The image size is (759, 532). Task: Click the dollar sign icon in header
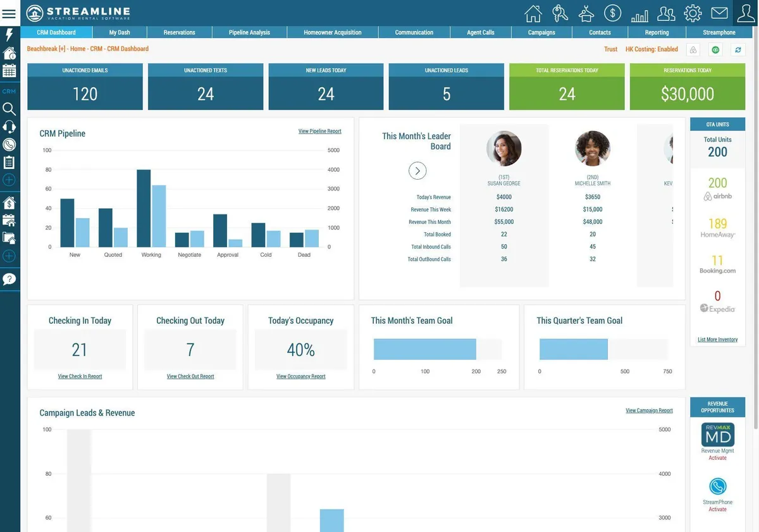pos(612,13)
